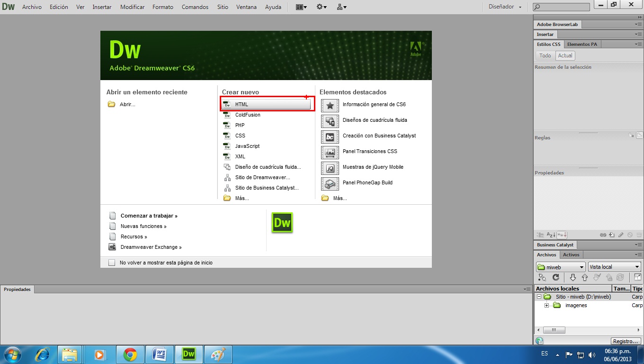Click the Extend Dreamweaver gear icon
The height and width of the screenshot is (364, 644).
[x=321, y=7]
